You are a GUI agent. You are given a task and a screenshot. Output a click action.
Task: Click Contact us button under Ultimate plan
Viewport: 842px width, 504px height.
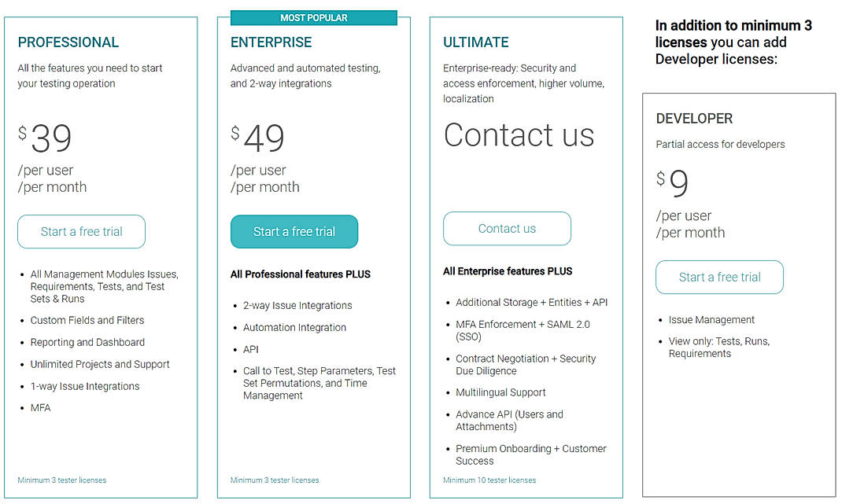(x=507, y=228)
